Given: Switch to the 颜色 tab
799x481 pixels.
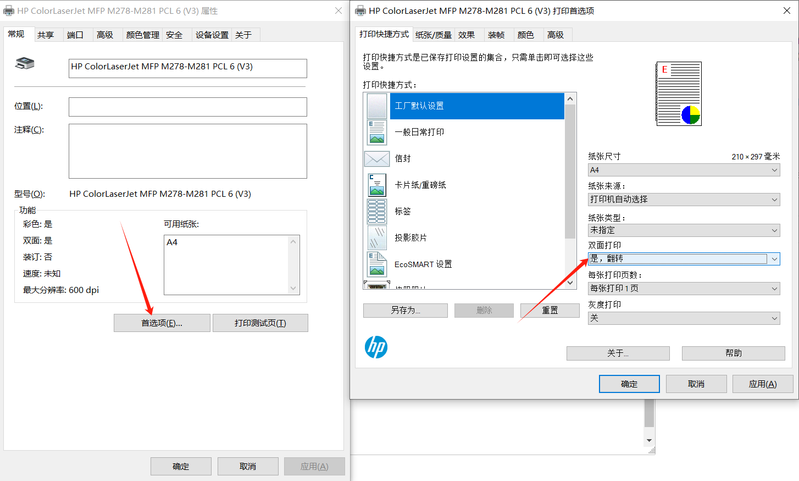Looking at the screenshot, I should click(525, 34).
